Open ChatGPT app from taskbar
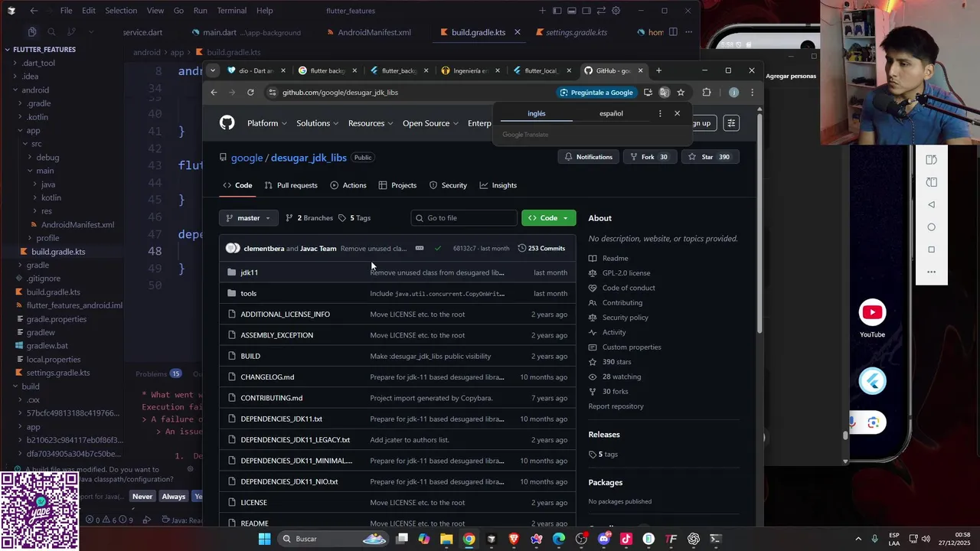The width and height of the screenshot is (980, 551). tap(694, 539)
